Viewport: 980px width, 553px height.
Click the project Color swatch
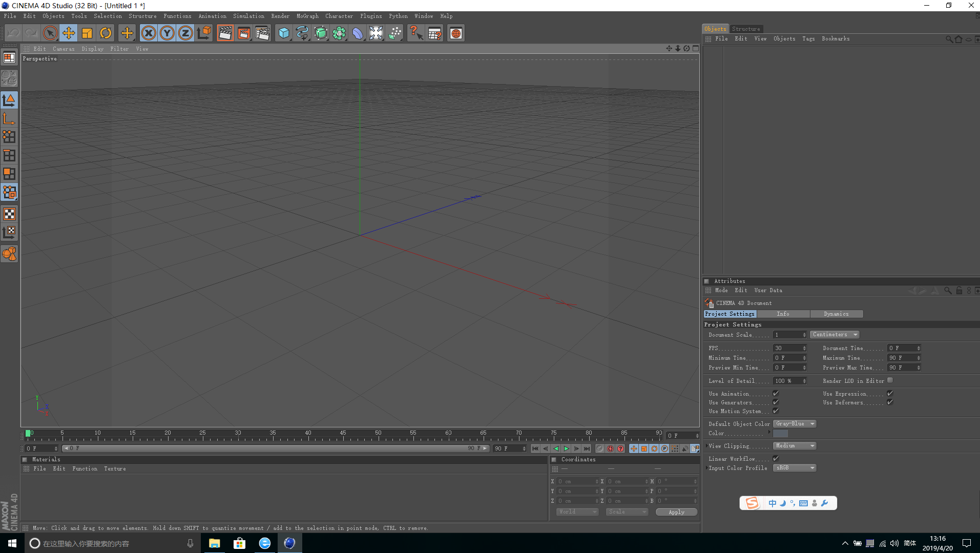(780, 434)
